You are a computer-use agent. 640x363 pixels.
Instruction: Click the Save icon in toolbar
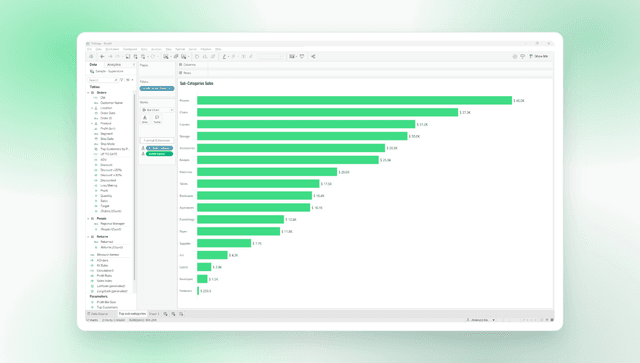128,56
